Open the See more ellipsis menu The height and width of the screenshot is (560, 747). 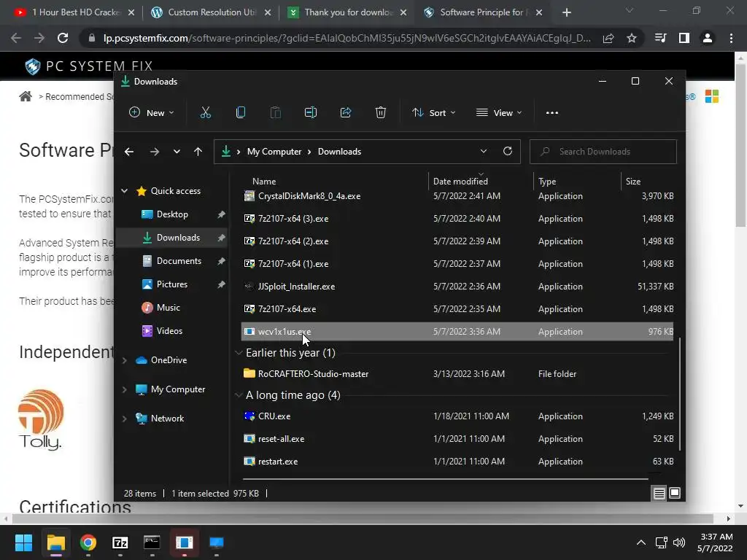551,113
